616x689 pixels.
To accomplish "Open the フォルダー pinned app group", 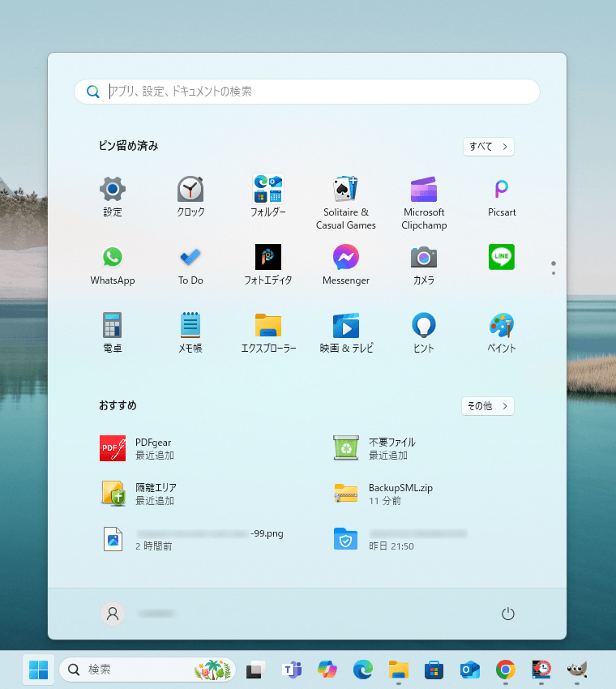I will [x=268, y=196].
